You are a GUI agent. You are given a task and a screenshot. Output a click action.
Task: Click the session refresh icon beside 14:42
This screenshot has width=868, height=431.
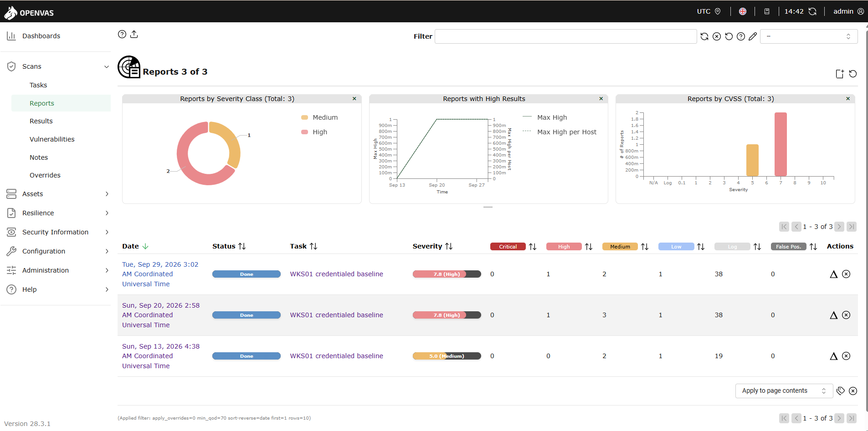tap(812, 11)
